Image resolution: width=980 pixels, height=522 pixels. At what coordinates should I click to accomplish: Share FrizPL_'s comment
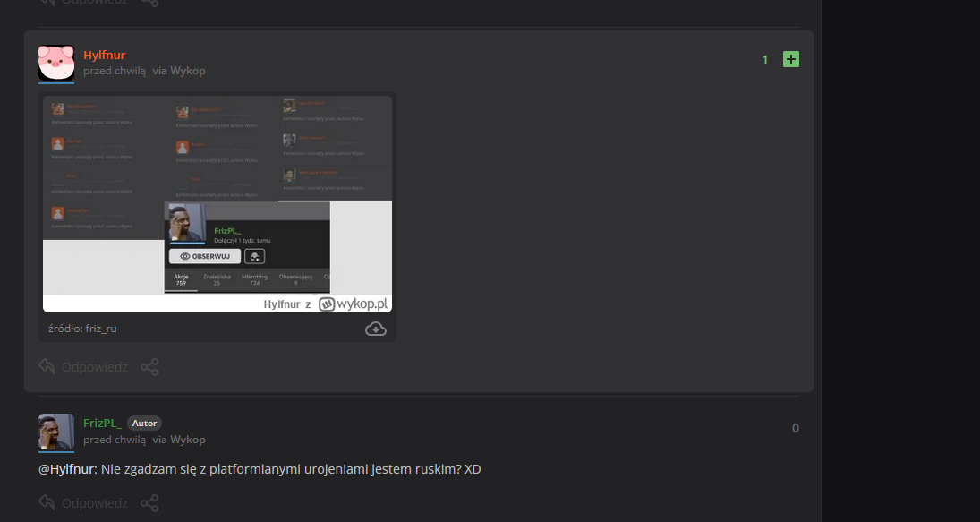click(x=149, y=502)
